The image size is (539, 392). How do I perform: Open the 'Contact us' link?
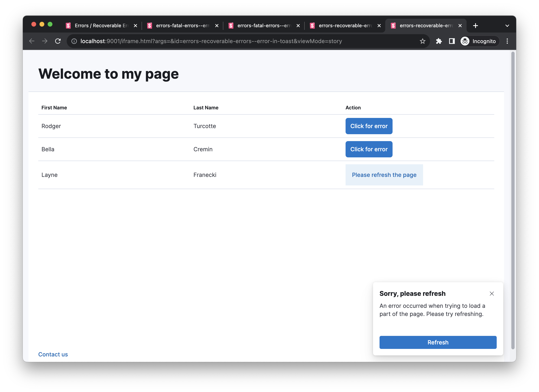53,354
